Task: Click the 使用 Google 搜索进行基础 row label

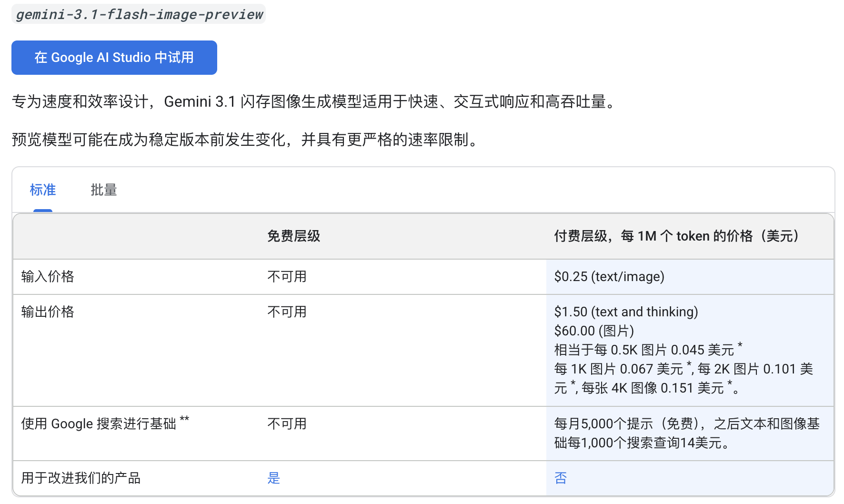Action: click(x=99, y=424)
